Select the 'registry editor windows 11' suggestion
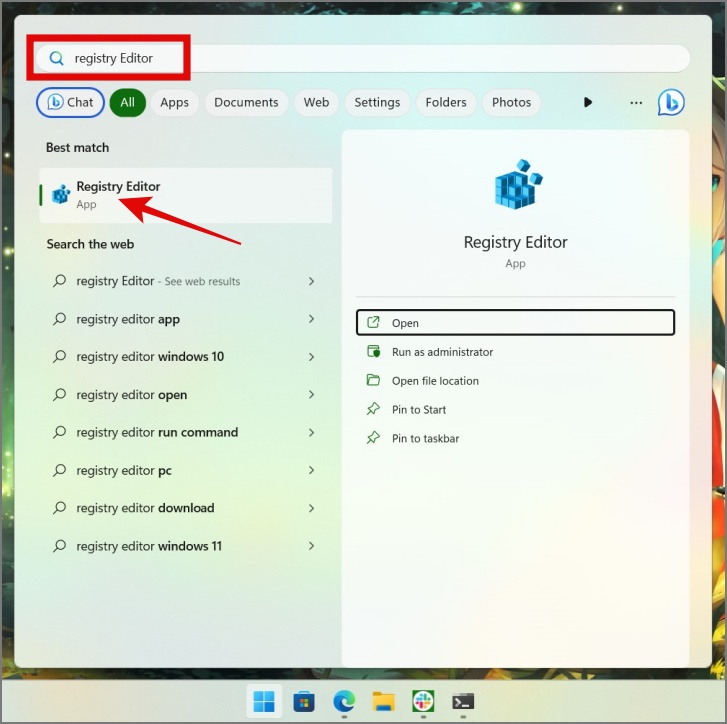 (x=183, y=546)
